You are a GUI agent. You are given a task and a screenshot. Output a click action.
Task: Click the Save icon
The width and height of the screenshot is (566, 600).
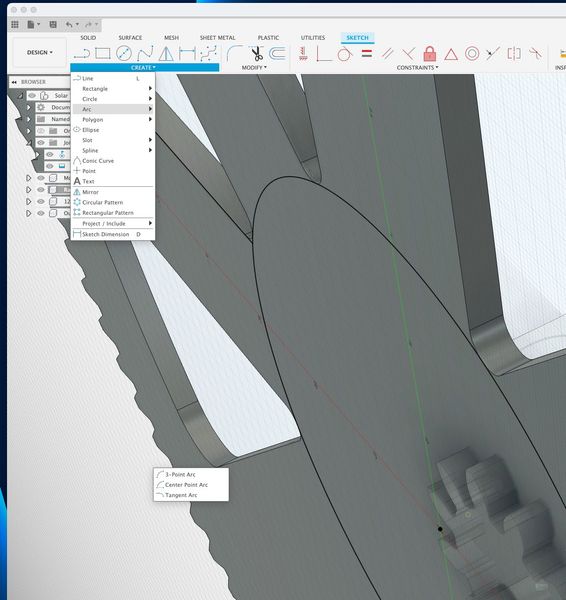(53, 25)
